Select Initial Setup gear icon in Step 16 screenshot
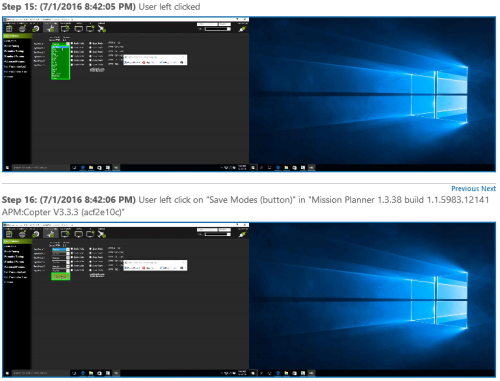Image resolution: width=500 pixels, height=381 pixels. pyautogui.click(x=36, y=234)
